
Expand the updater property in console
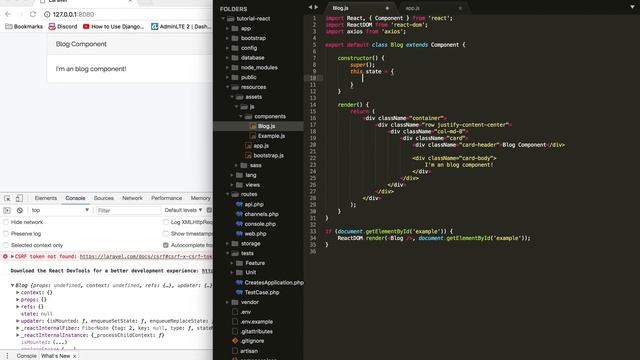(18, 321)
